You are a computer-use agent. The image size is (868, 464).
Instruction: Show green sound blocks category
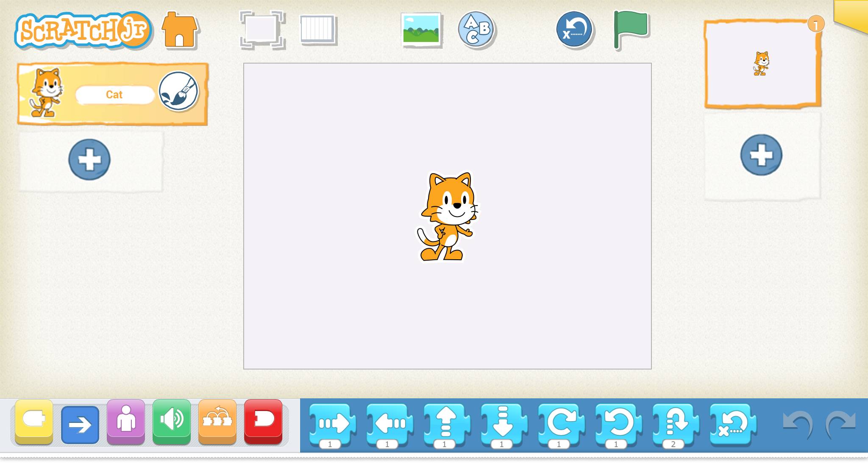point(172,422)
